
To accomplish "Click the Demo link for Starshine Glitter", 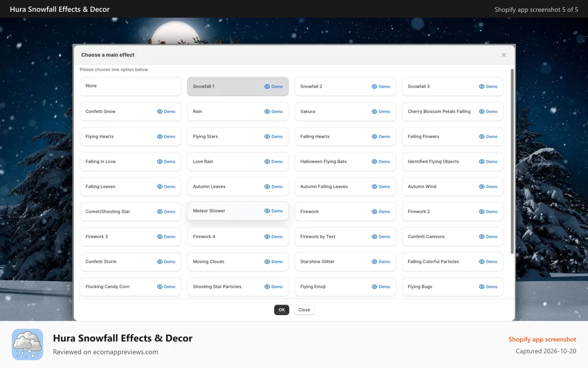I will 381,262.
